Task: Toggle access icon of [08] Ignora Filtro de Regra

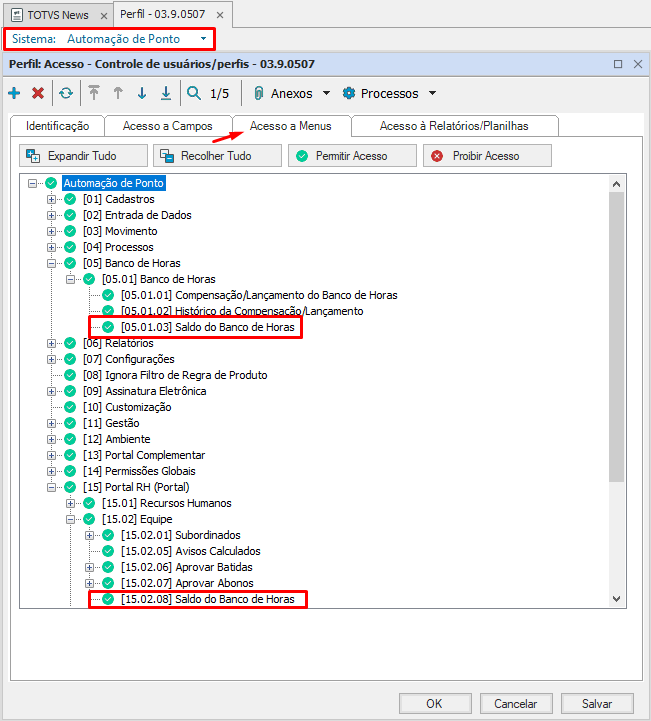Action: [x=70, y=375]
